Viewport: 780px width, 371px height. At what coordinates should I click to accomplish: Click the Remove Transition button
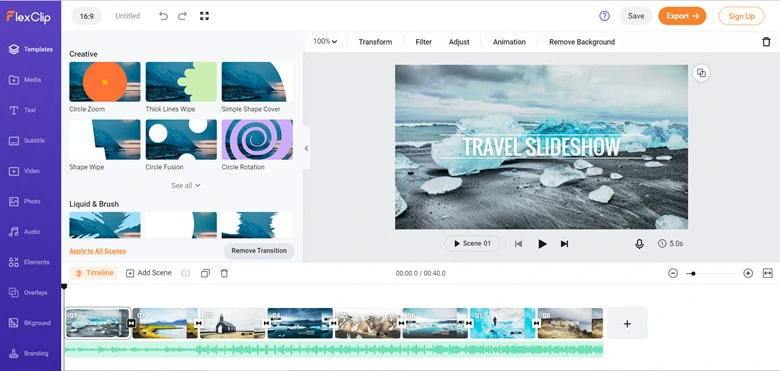click(x=259, y=251)
